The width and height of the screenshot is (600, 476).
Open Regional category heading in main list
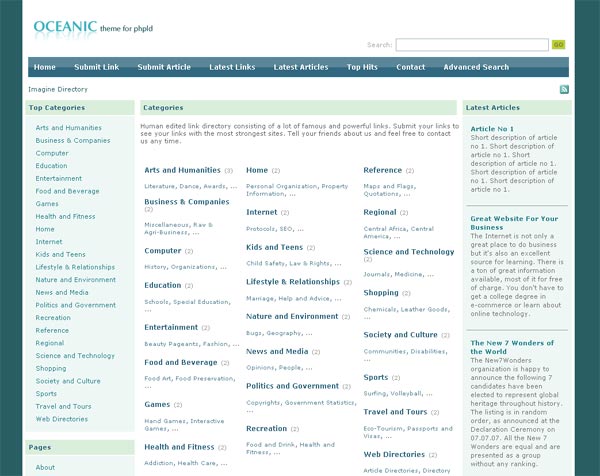pyautogui.click(x=380, y=212)
